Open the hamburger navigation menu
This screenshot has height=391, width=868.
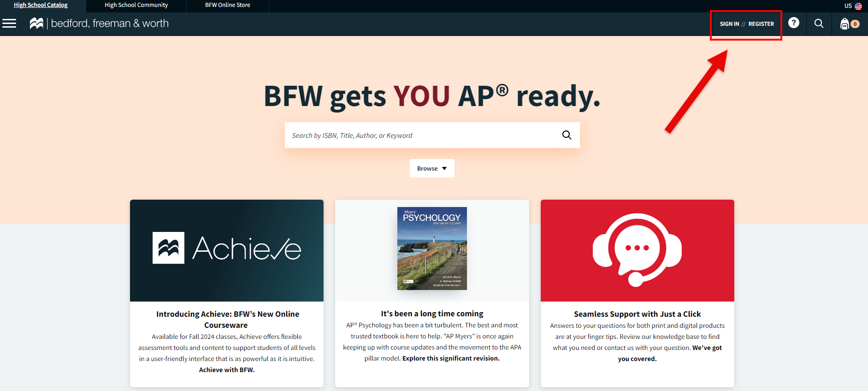pyautogui.click(x=9, y=24)
